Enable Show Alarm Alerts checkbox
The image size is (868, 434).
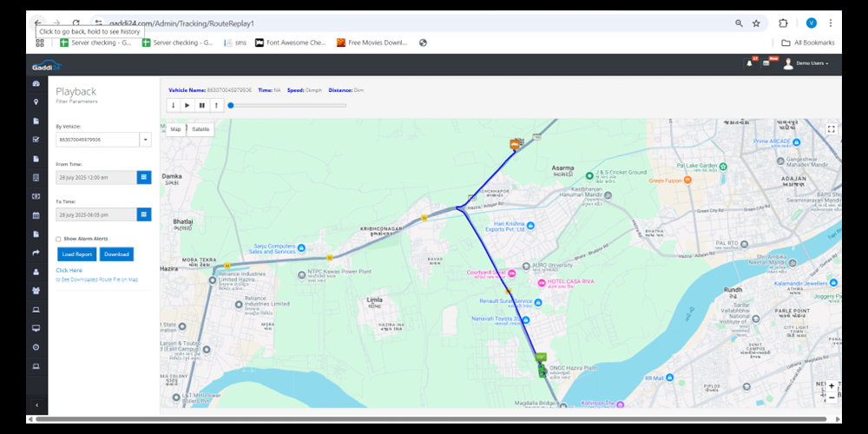tap(58, 239)
